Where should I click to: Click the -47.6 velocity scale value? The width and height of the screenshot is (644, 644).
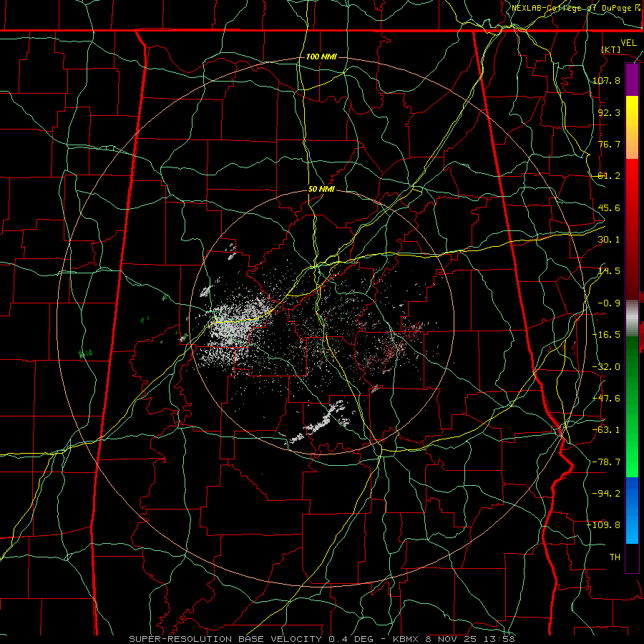coord(606,399)
